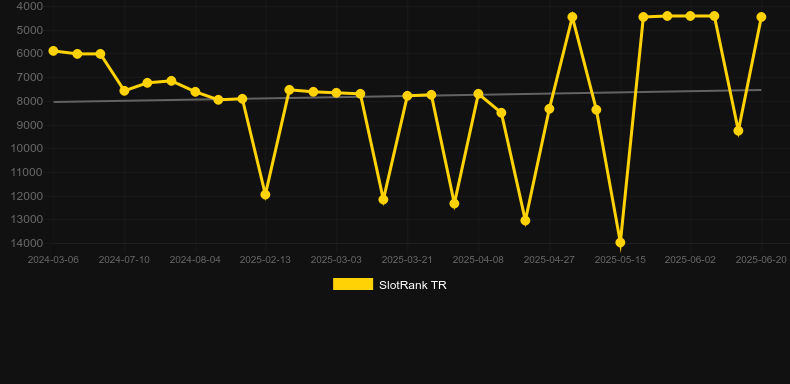Click the x-axis label 2025-06-20

tap(761, 260)
